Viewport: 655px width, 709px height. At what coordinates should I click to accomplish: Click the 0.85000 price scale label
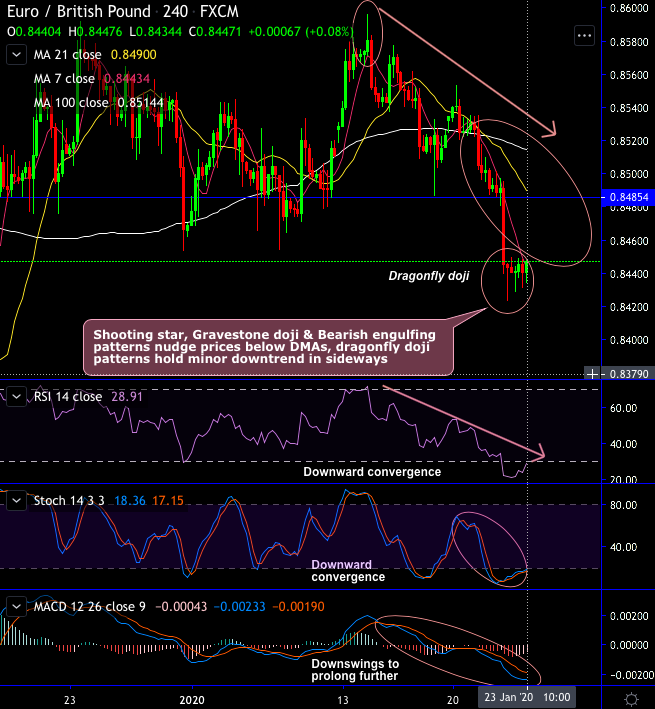click(x=629, y=174)
